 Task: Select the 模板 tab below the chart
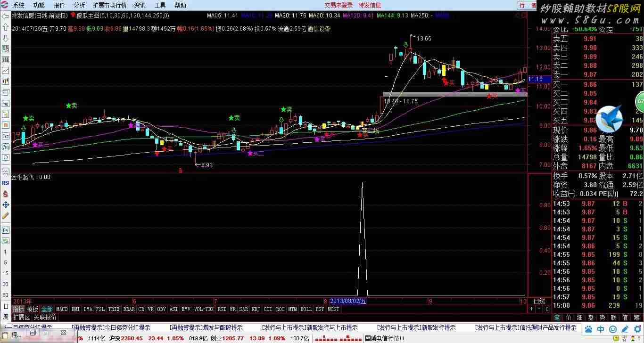tap(33, 309)
